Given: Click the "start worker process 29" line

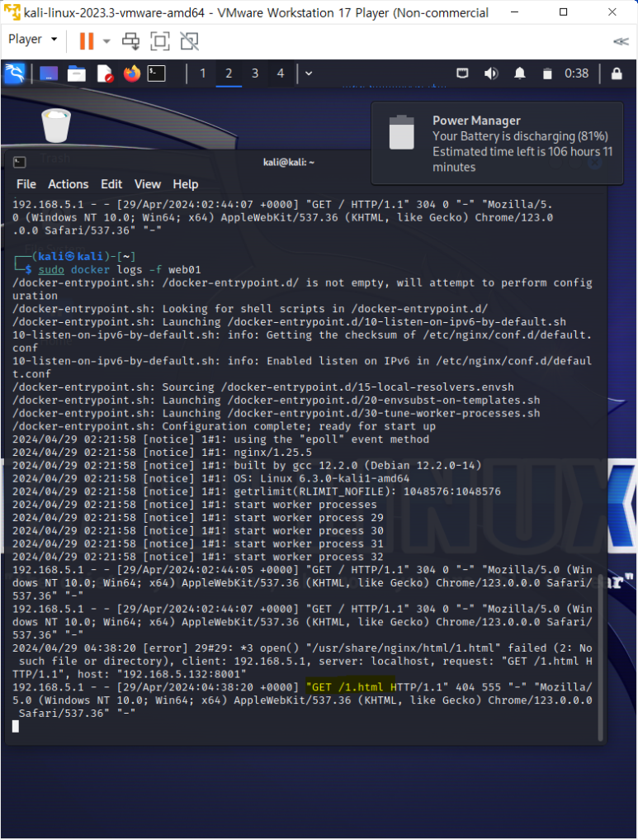Looking at the screenshot, I should pyautogui.click(x=198, y=518).
